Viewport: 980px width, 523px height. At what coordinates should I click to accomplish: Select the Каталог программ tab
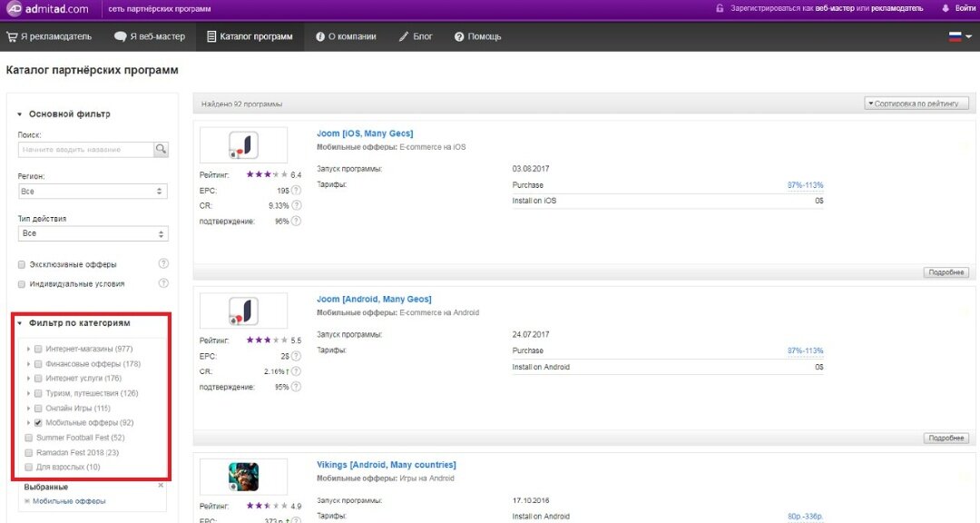click(250, 36)
